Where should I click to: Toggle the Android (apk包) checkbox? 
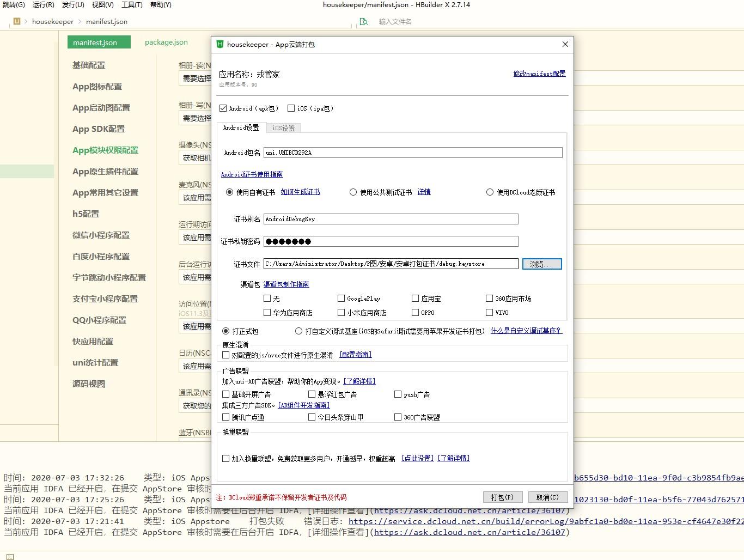click(223, 108)
